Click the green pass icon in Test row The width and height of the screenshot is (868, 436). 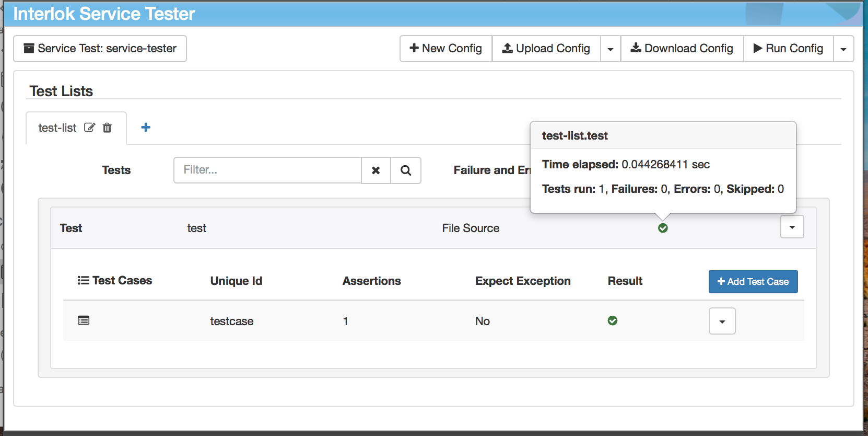coord(663,228)
